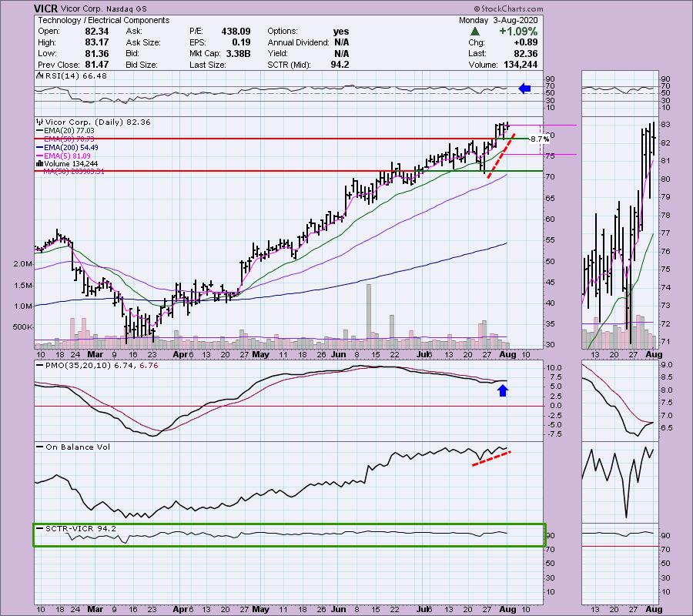The image size is (693, 616).
Task: Select the Low value 81.36
Action: pos(97,53)
